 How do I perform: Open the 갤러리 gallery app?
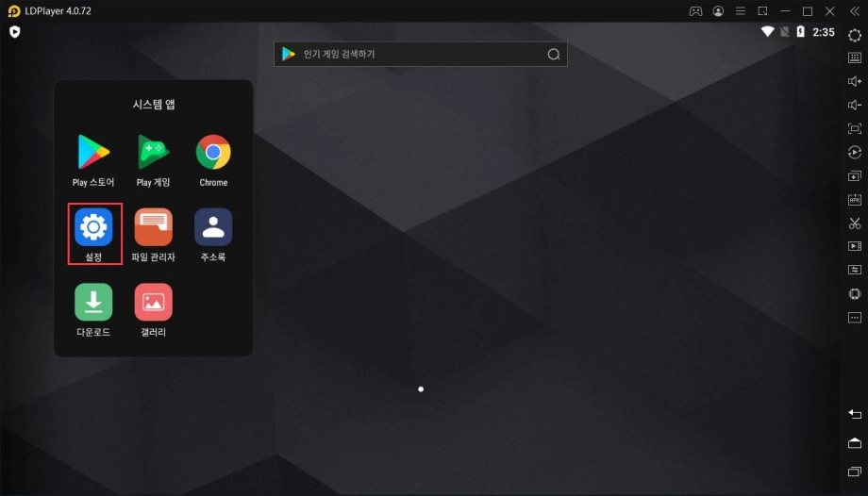click(153, 302)
